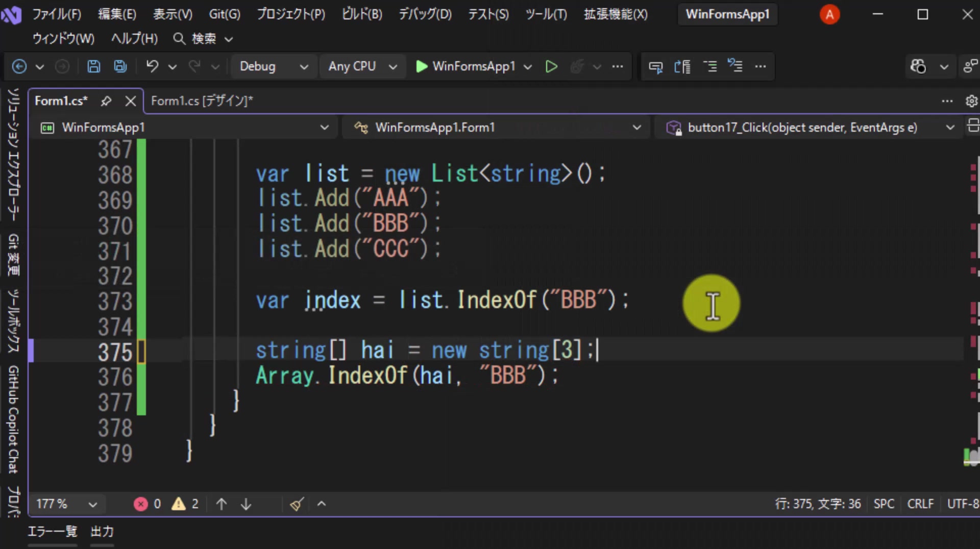Click the Redo arrow icon
The image size is (980, 549).
(194, 66)
